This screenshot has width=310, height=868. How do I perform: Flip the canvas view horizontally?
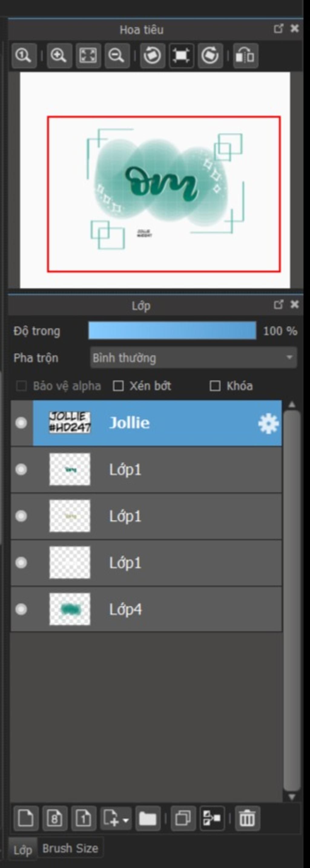coord(246,55)
